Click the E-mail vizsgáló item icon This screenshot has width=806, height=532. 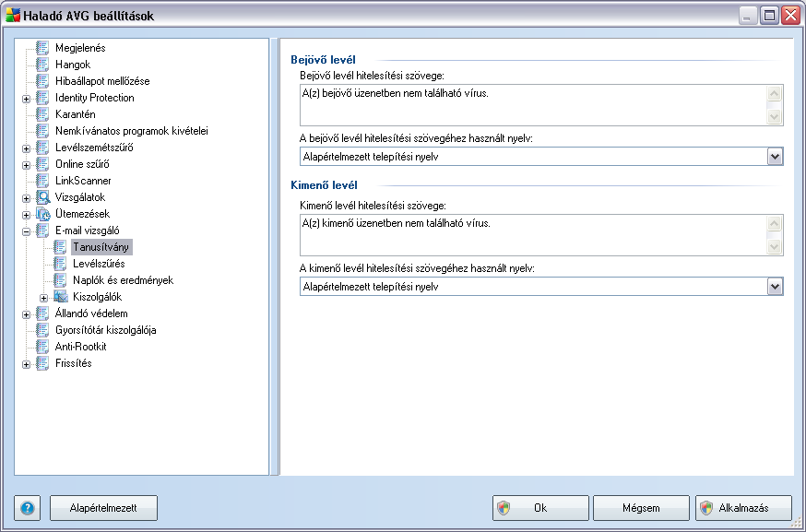click(x=42, y=231)
